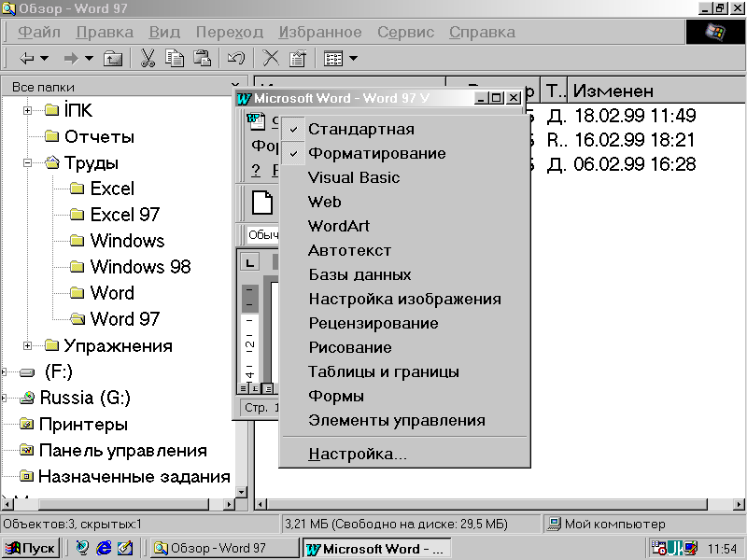Enable the Рецензирование toolbar

[404, 323]
